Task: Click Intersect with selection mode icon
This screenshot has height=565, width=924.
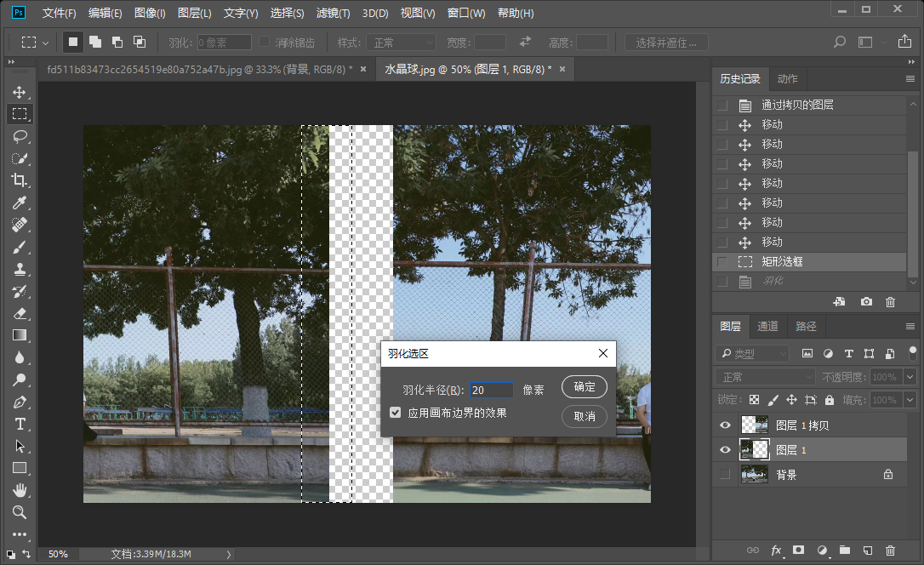Action: [140, 42]
